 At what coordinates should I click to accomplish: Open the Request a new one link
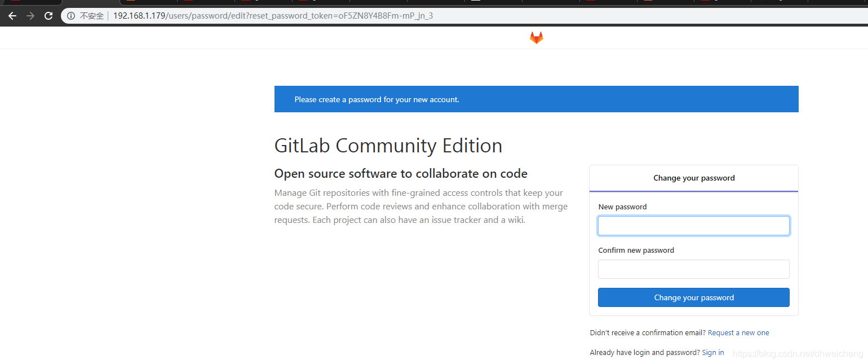click(738, 333)
